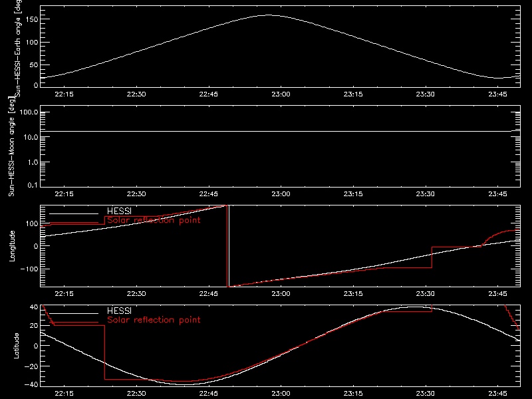Click Solar reflection point legend in Longitude plot

pyautogui.click(x=154, y=220)
